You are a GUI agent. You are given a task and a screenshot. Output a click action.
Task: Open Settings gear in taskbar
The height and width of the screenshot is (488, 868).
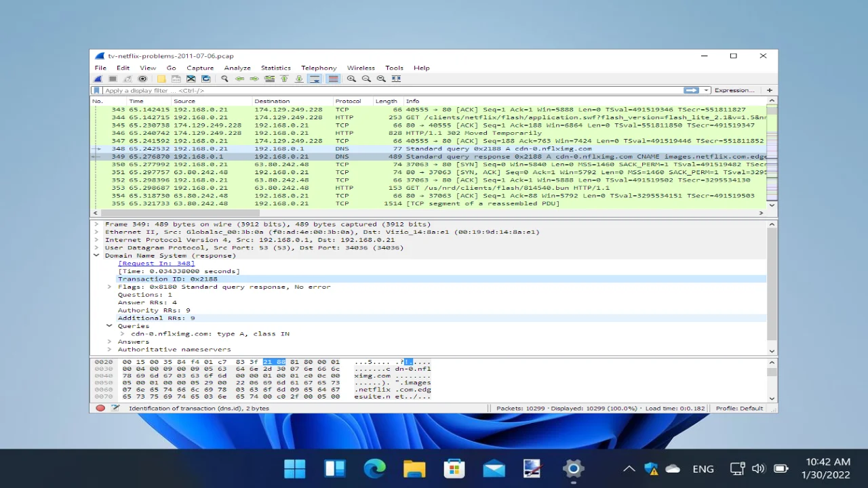pos(574,468)
